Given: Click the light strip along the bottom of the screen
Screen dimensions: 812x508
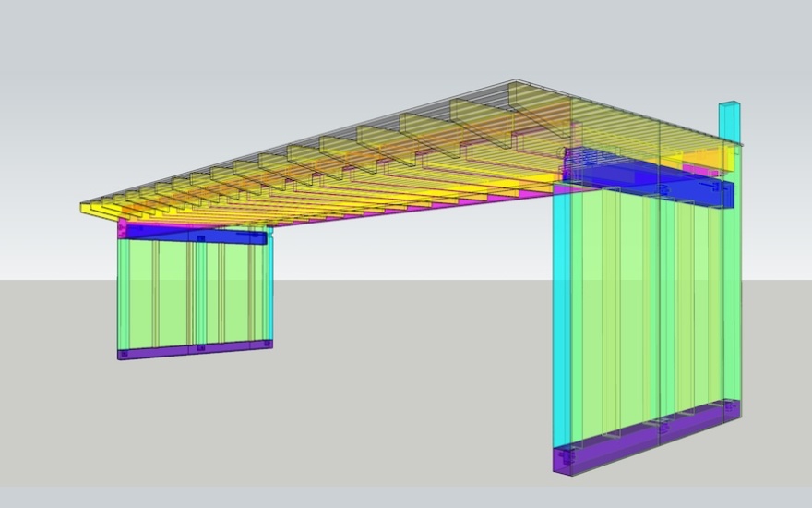Looking at the screenshot, I should coord(406,497).
